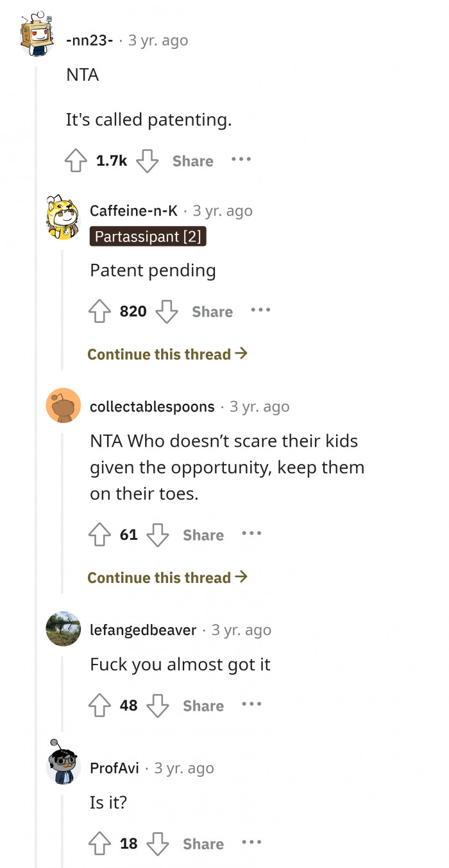Upvote the comment by -nn23-
The width and height of the screenshot is (449, 868).
[78, 160]
